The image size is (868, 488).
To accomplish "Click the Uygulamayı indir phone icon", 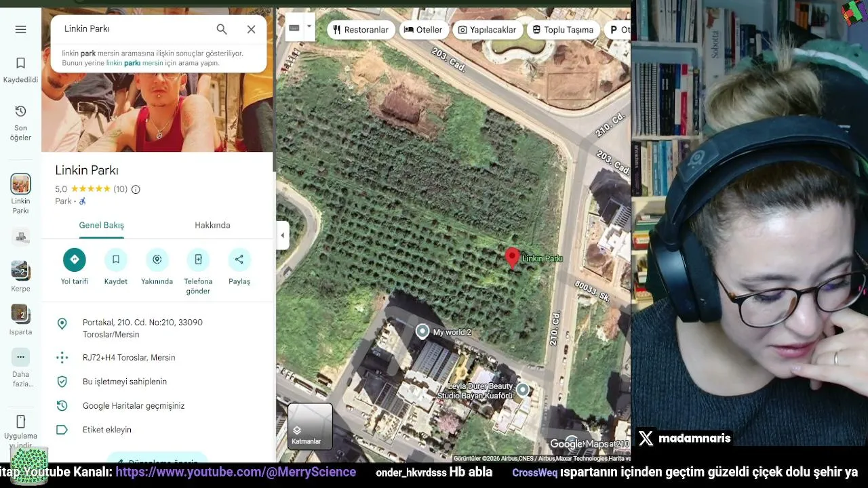I will click(x=20, y=422).
